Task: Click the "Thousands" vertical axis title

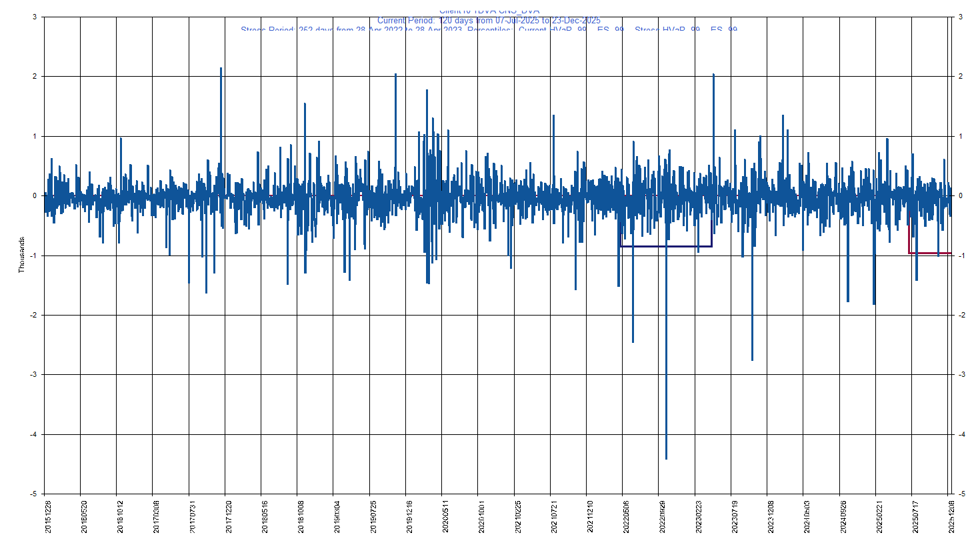Action: [21, 255]
